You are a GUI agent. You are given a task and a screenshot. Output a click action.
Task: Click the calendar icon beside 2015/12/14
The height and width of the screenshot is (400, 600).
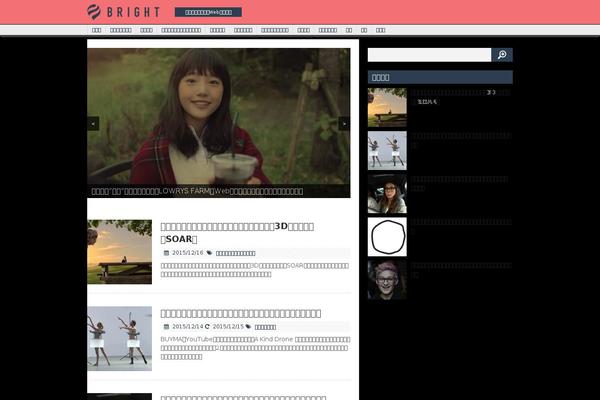tap(166, 327)
